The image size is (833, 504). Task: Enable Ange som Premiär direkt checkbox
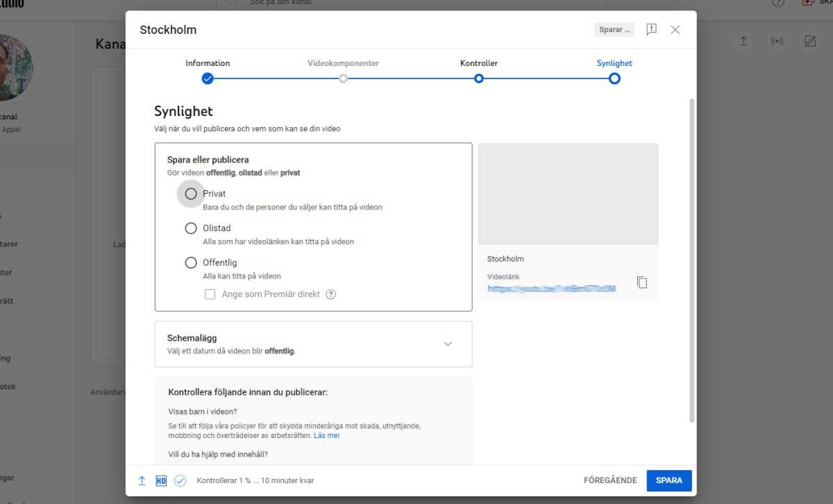pos(210,294)
